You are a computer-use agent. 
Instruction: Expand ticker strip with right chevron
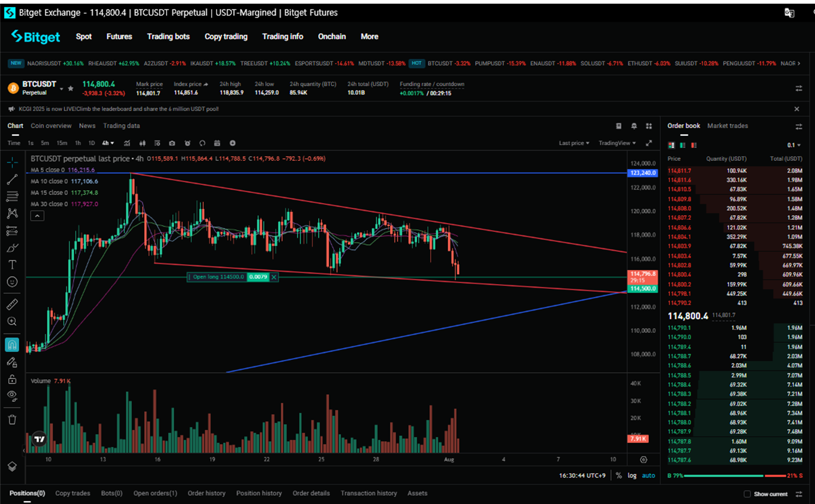coord(799,63)
